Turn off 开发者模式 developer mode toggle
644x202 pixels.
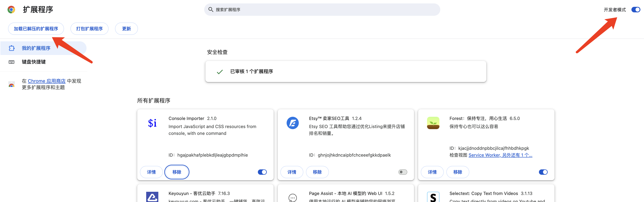(x=635, y=10)
